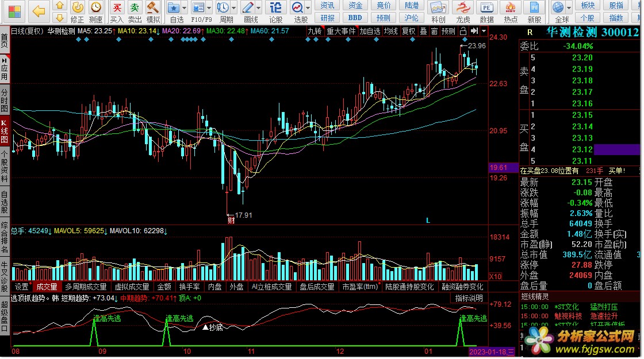Open the 科创 chart icon
The width and height of the screenshot is (644, 359).
pyautogui.click(x=438, y=7)
